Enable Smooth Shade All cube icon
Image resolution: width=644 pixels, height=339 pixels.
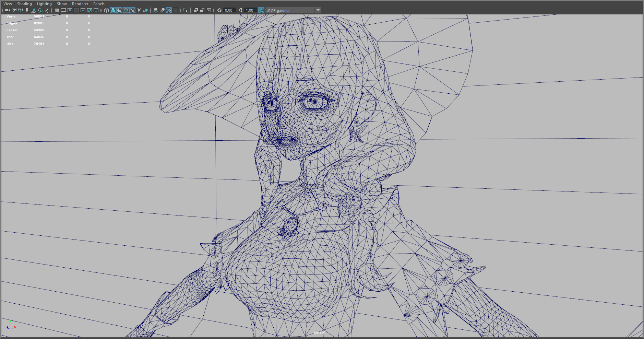113,10
